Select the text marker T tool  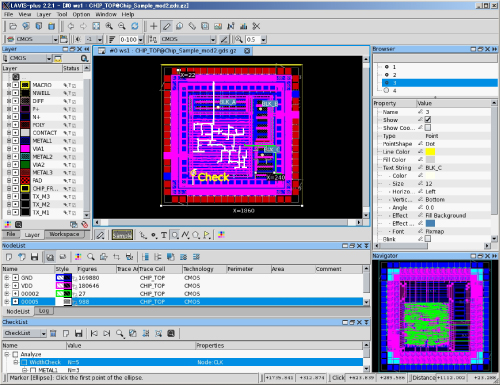[x=164, y=235]
